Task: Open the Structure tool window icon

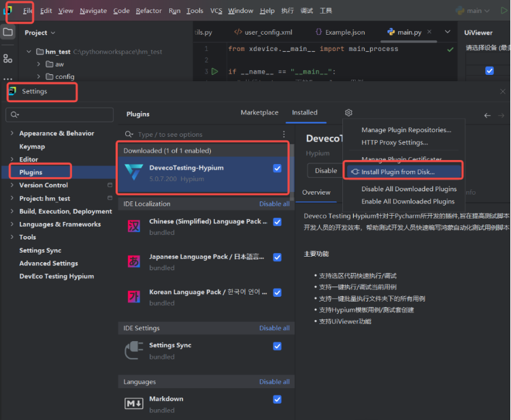Action: [x=7, y=59]
